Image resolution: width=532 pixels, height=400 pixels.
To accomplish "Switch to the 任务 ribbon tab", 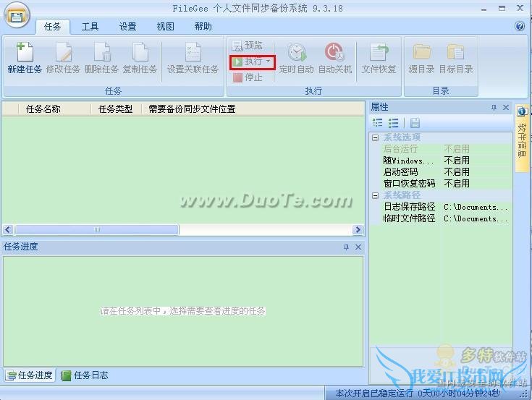I will 53,27.
